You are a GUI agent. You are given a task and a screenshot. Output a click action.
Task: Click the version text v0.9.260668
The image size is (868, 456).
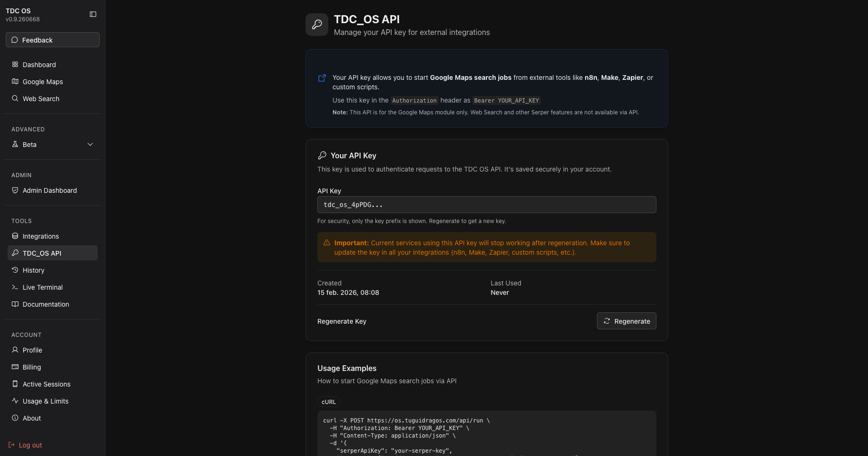click(x=23, y=19)
